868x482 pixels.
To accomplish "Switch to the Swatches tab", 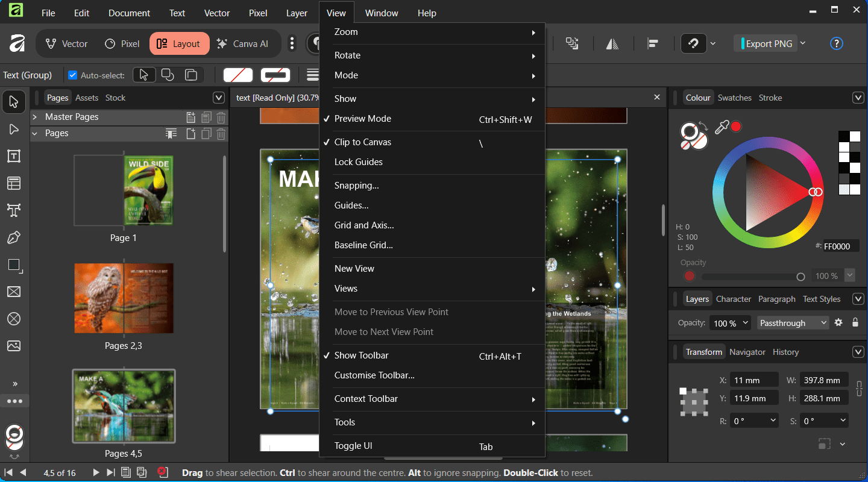I will (734, 98).
